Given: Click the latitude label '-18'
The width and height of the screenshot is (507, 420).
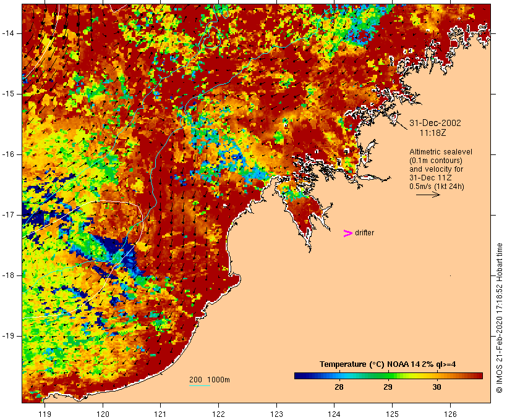Looking at the screenshot, I should [x=8, y=275].
